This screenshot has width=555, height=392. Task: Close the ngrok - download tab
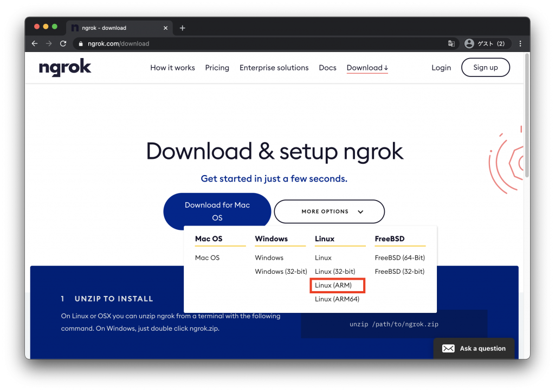tap(165, 28)
